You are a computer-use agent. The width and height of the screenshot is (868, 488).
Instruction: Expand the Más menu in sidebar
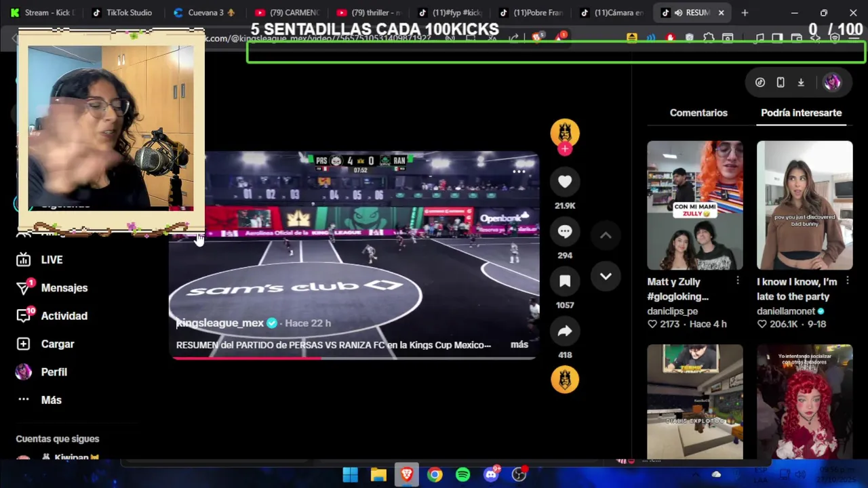coord(51,400)
